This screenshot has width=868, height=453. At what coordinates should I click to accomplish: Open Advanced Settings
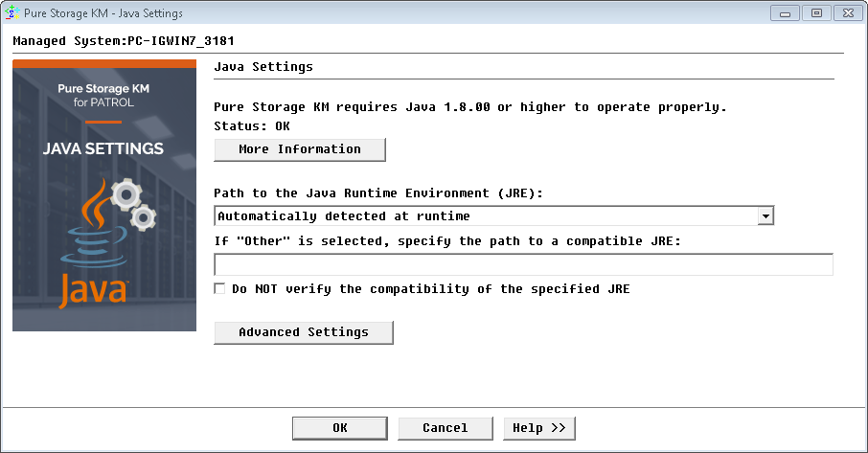click(x=304, y=332)
